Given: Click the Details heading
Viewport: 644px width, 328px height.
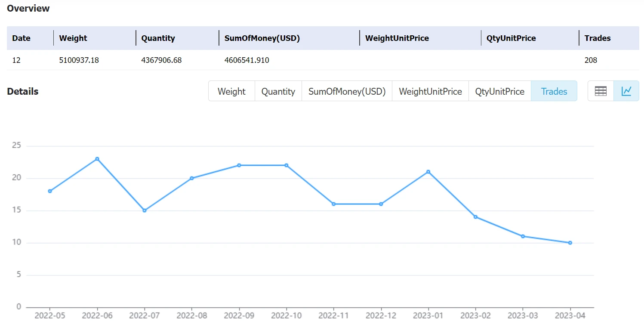Looking at the screenshot, I should 23,91.
